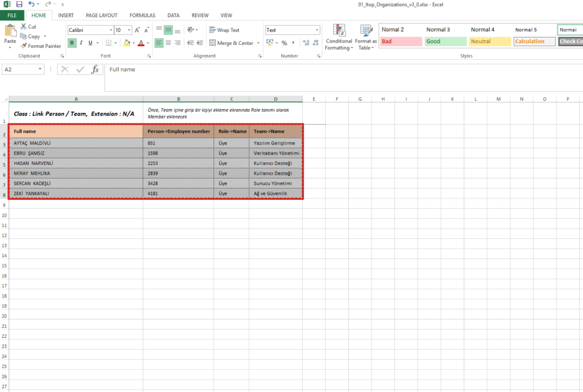Screen dimensions: 583x392
Task: Apply the Normal 3 cell style
Action: coord(446,30)
